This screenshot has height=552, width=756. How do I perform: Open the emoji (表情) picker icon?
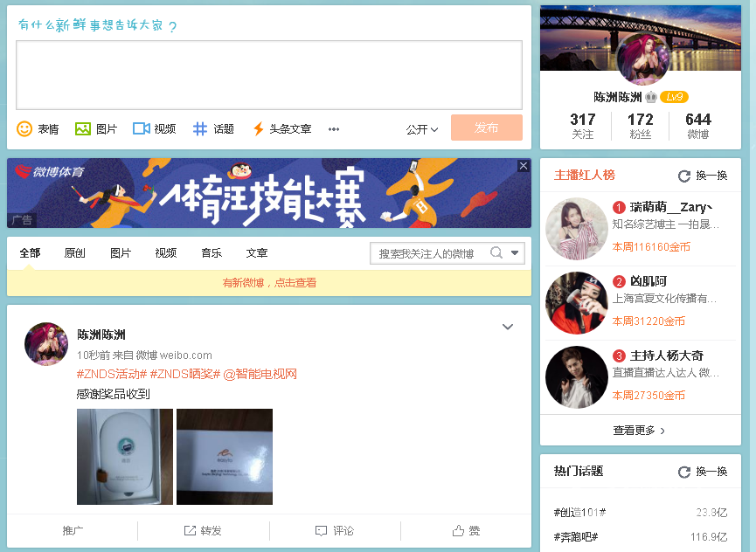coord(24,128)
